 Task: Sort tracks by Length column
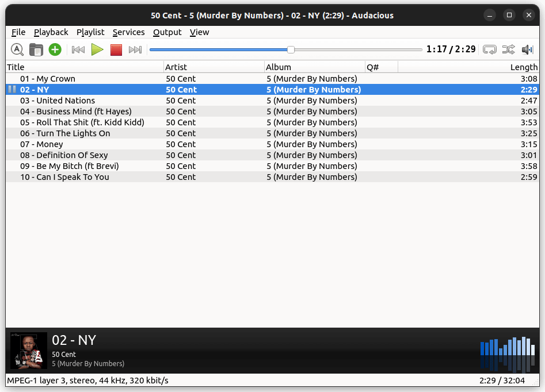pyautogui.click(x=523, y=67)
